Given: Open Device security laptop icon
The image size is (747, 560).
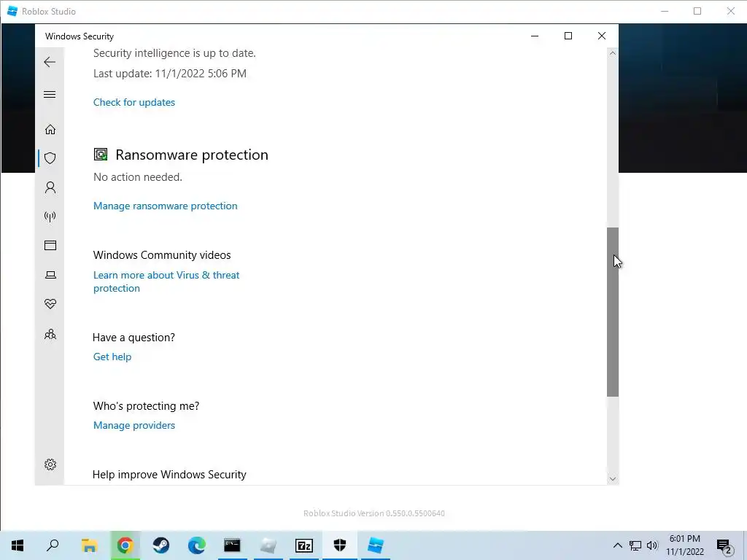Looking at the screenshot, I should click(50, 275).
